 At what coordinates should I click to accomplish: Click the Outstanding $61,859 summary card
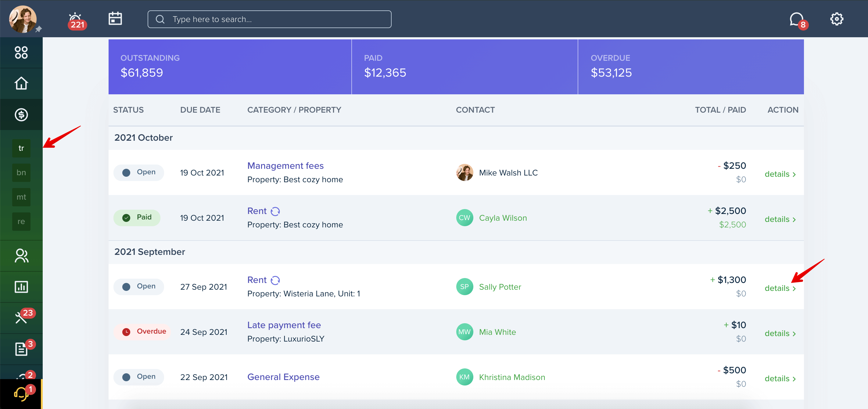230,67
